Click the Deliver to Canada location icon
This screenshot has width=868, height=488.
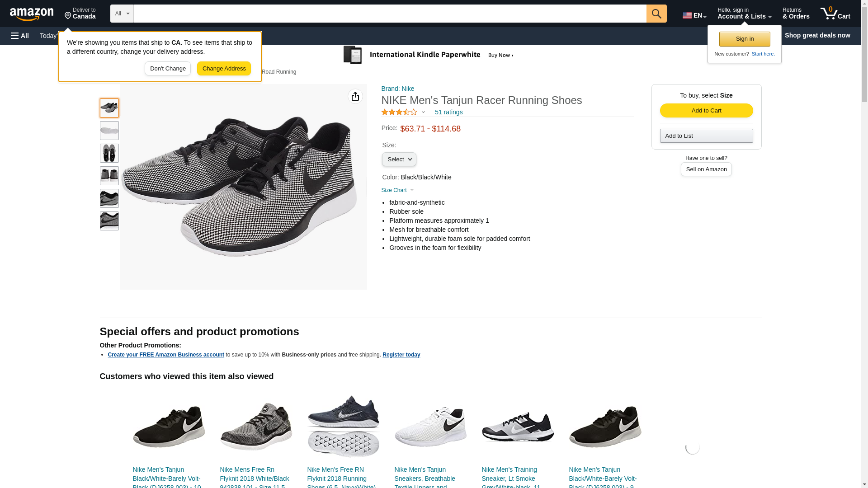(68, 16)
